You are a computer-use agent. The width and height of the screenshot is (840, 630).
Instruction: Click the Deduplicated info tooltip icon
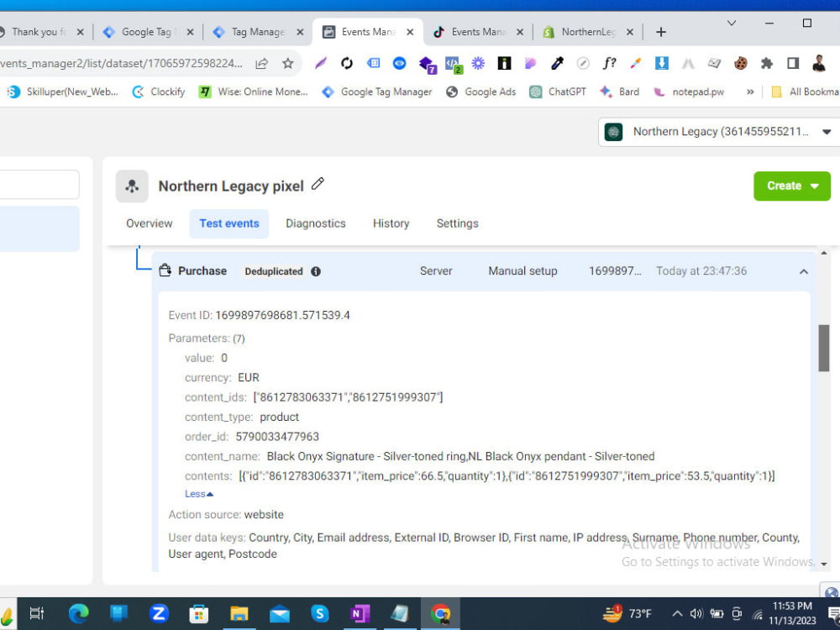(x=316, y=271)
